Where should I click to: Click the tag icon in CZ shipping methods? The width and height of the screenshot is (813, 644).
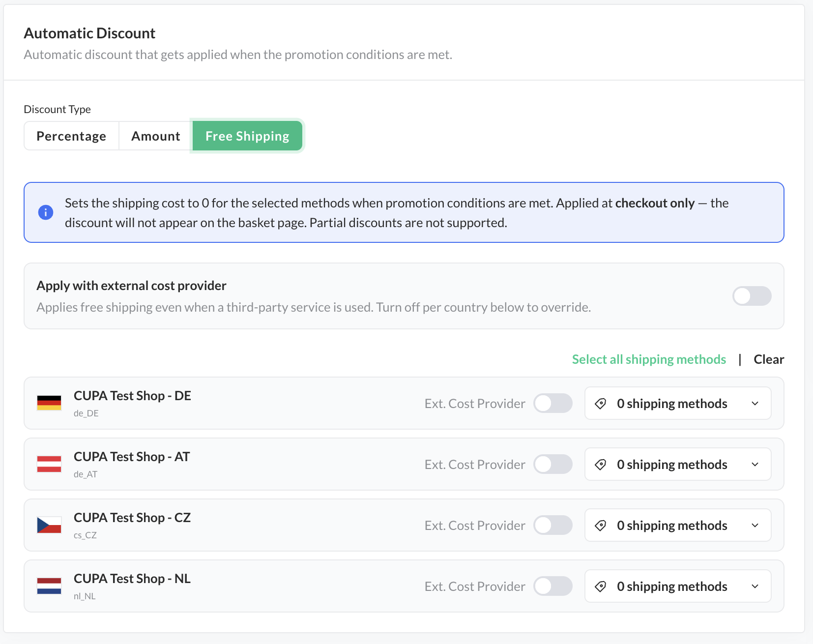[x=601, y=526]
